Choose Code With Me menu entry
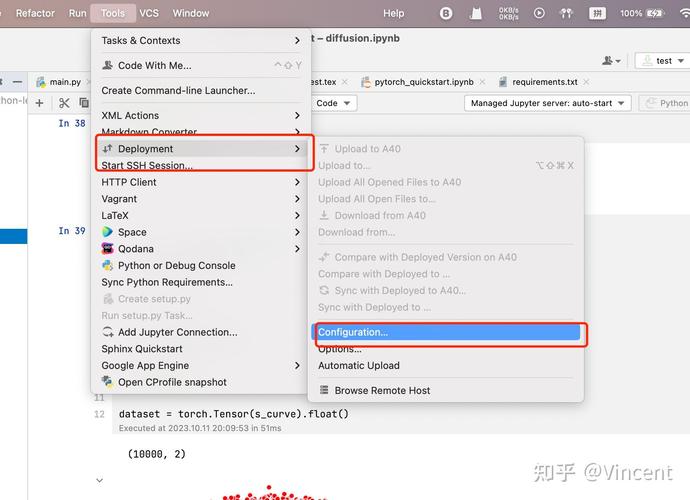 pyautogui.click(x=201, y=66)
